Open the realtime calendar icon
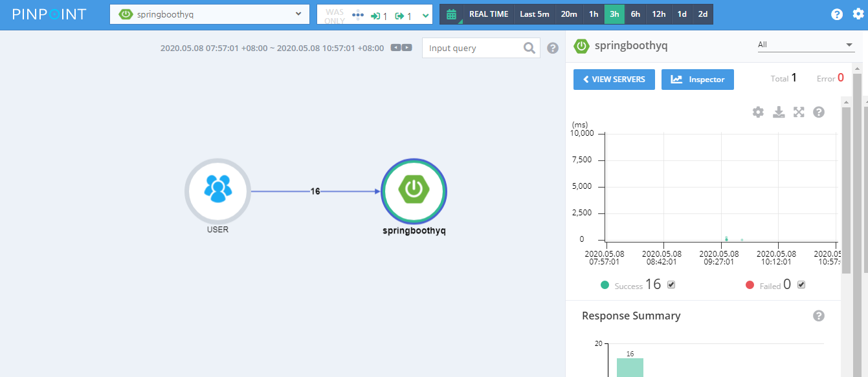This screenshot has height=377, width=868. [x=450, y=14]
